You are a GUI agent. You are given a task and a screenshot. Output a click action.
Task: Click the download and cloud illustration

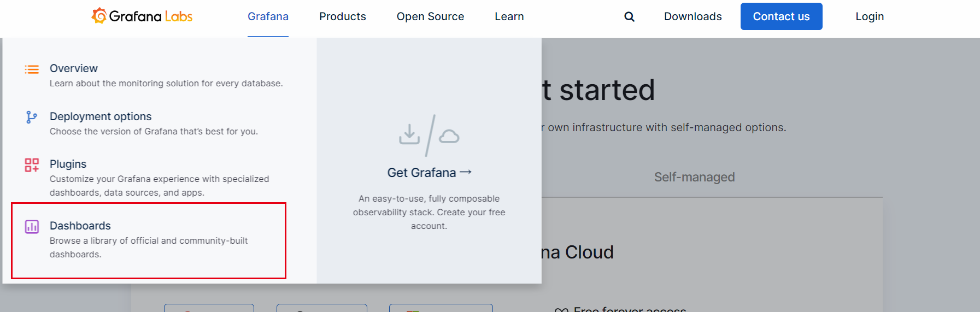[429, 136]
